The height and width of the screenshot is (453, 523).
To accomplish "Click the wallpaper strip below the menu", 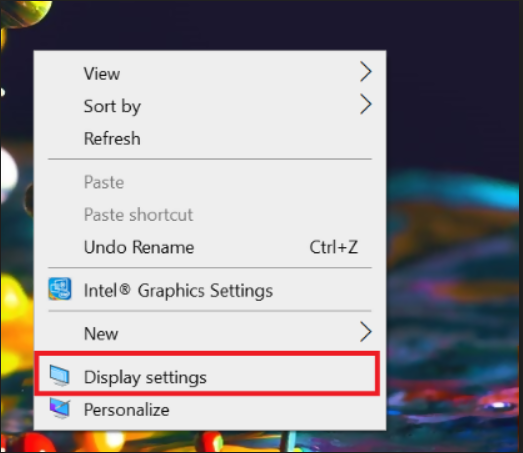I will [x=210, y=441].
